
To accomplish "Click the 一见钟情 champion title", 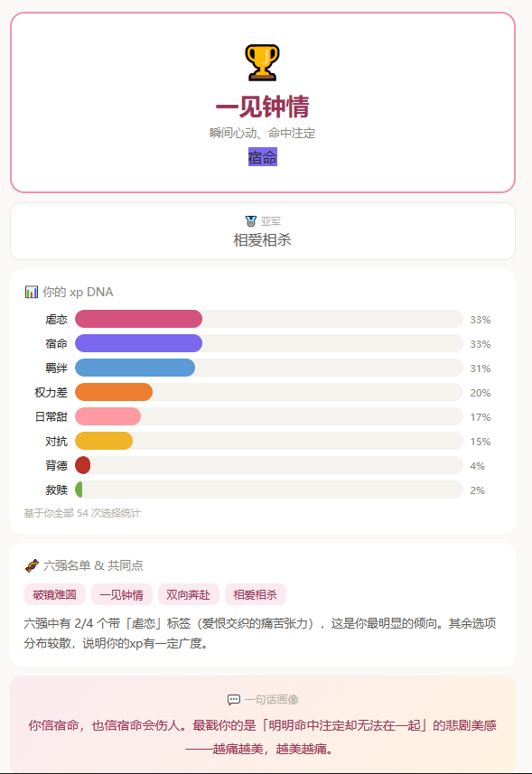I will 263,107.
